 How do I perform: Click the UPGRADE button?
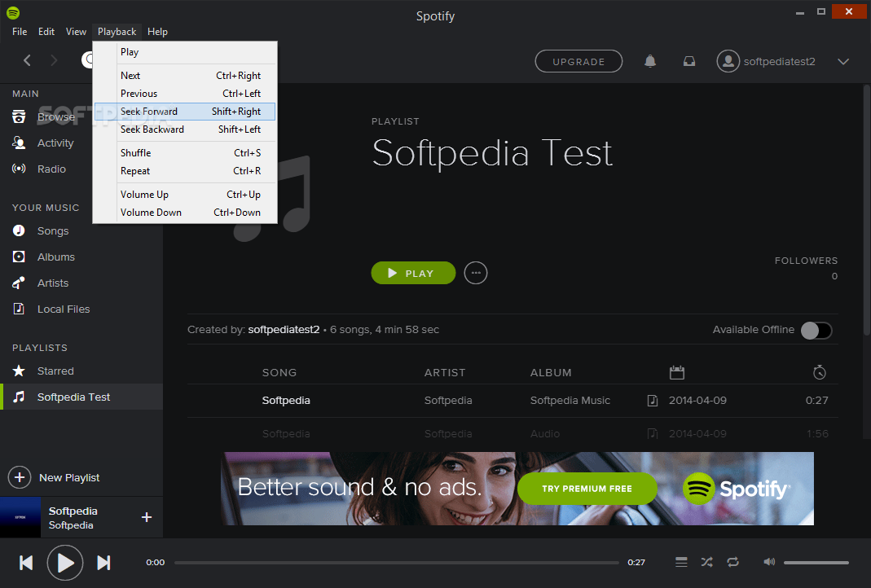point(578,61)
